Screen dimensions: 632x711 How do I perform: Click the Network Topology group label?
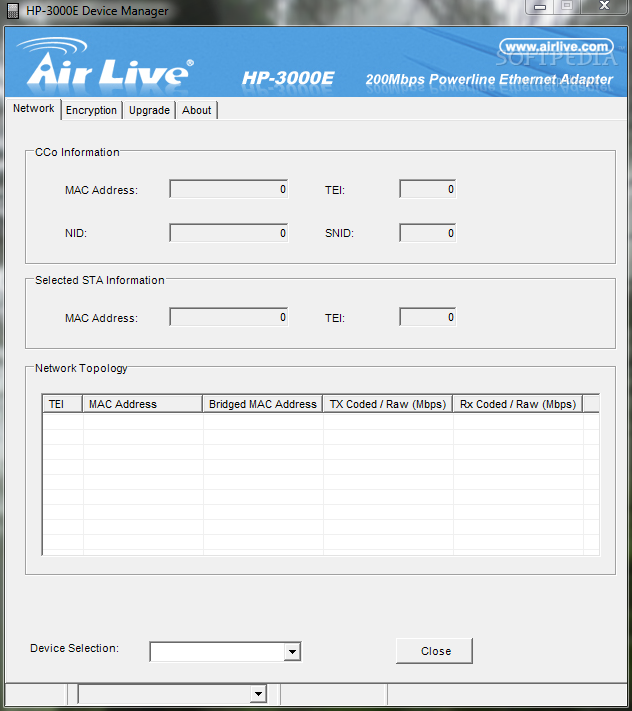(x=81, y=368)
